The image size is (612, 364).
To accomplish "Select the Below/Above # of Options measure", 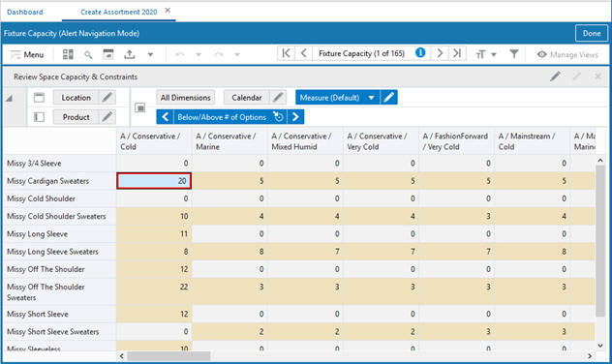I will [x=222, y=117].
